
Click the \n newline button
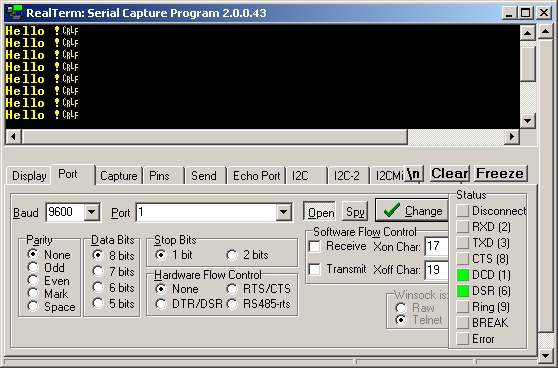tap(414, 174)
